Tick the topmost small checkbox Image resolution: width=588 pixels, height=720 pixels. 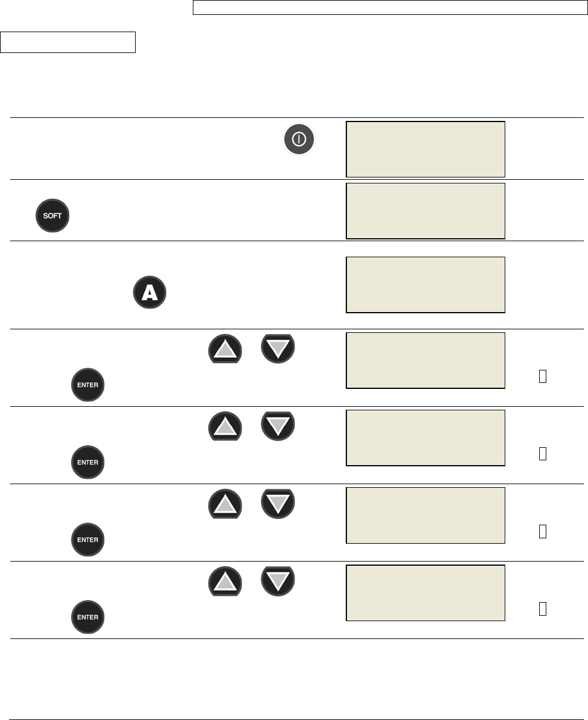point(542,376)
